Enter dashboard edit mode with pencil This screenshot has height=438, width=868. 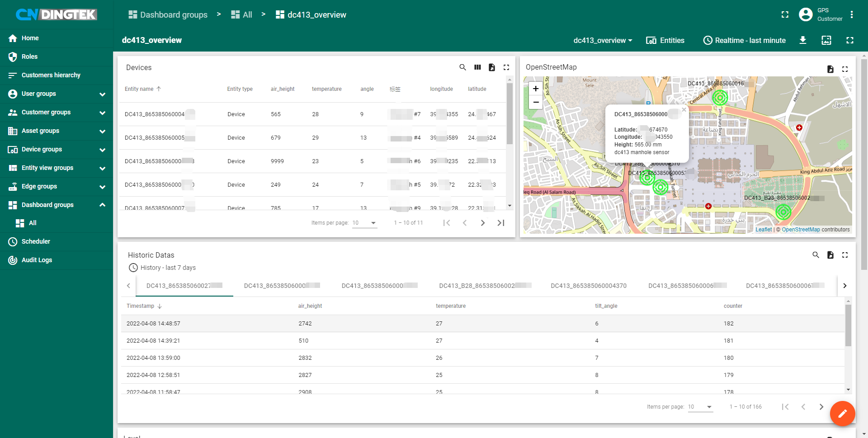[842, 414]
